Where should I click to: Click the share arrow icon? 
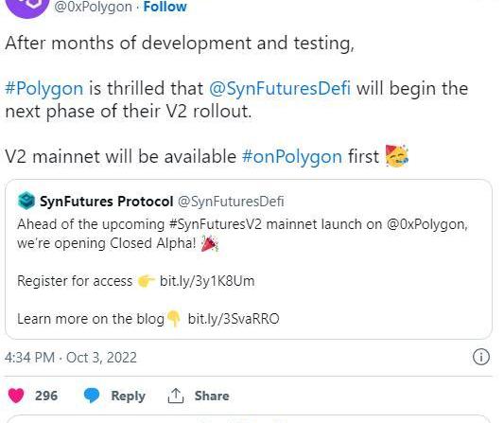(x=176, y=396)
